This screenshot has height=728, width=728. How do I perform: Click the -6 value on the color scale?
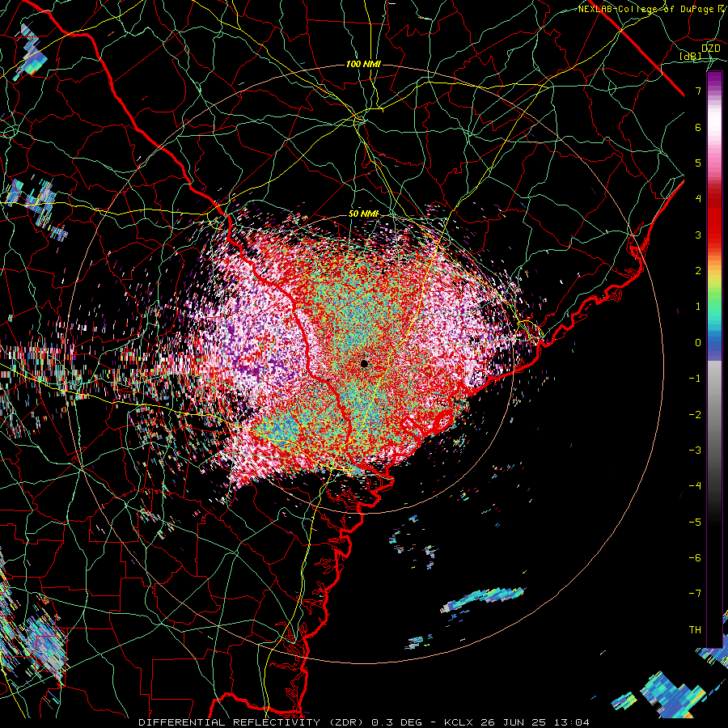pyautogui.click(x=695, y=558)
